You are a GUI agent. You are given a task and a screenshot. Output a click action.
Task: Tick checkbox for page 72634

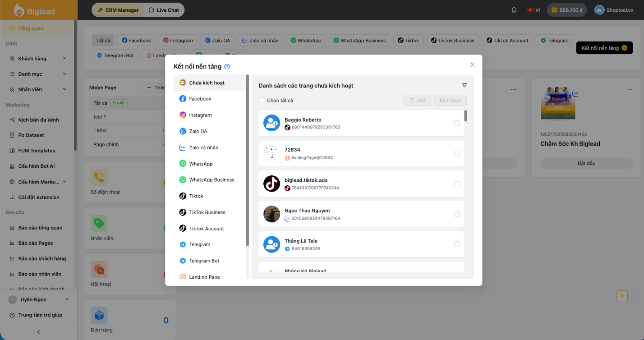[457, 153]
